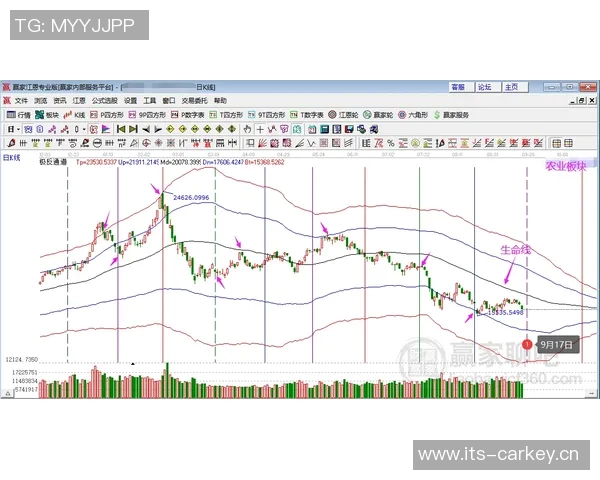Open the 文件 menu
The width and height of the screenshot is (600, 480).
click(21, 101)
